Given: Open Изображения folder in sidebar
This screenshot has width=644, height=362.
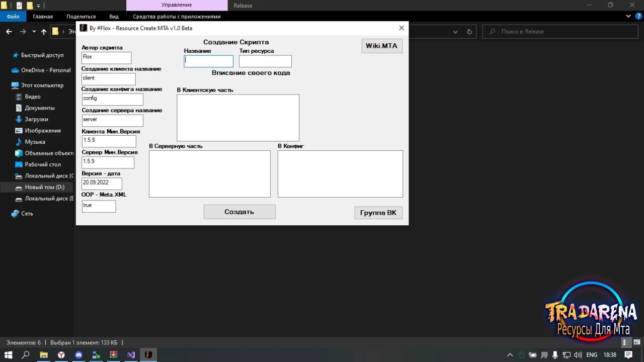Looking at the screenshot, I should tap(43, 131).
